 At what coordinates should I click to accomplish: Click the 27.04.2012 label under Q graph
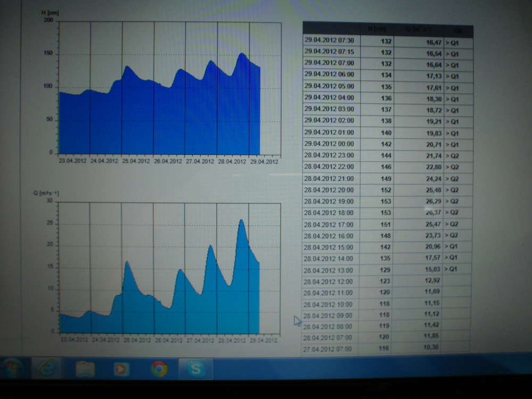click(x=199, y=339)
